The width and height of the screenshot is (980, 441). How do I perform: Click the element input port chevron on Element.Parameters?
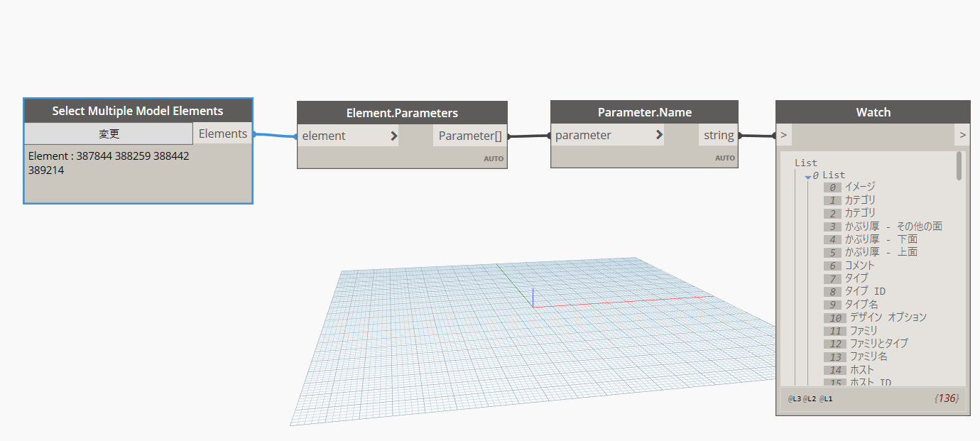pos(395,135)
